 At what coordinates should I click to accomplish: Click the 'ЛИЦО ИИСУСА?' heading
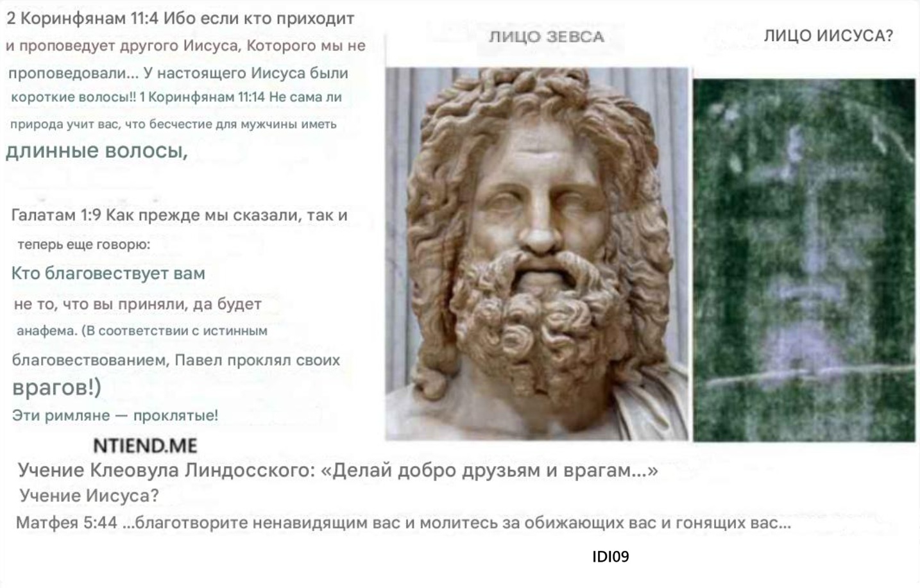(x=828, y=36)
